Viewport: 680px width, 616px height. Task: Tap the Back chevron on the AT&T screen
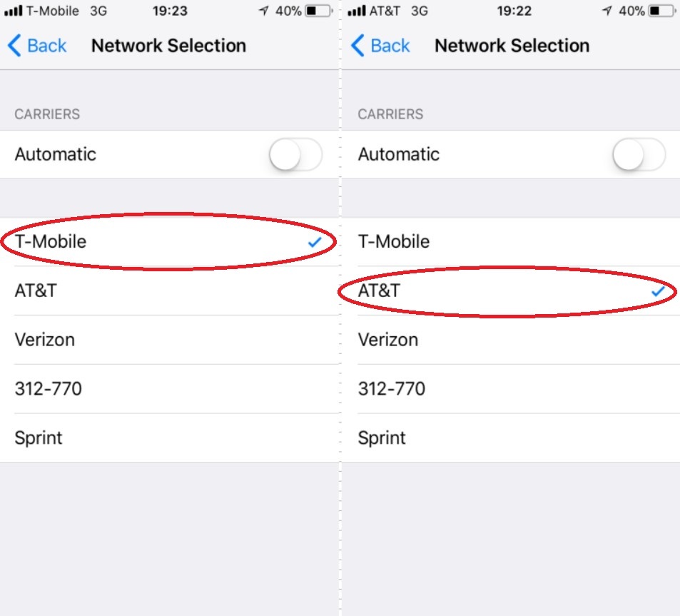tap(357, 46)
